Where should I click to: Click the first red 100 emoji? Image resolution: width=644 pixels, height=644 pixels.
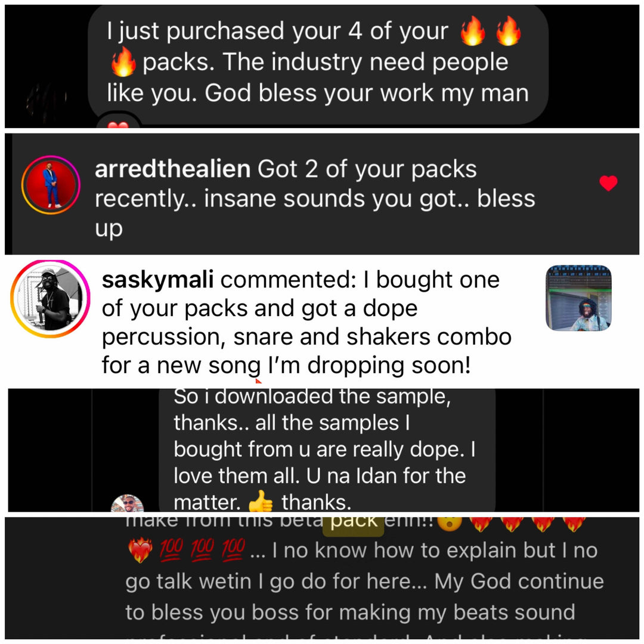pyautogui.click(x=172, y=550)
